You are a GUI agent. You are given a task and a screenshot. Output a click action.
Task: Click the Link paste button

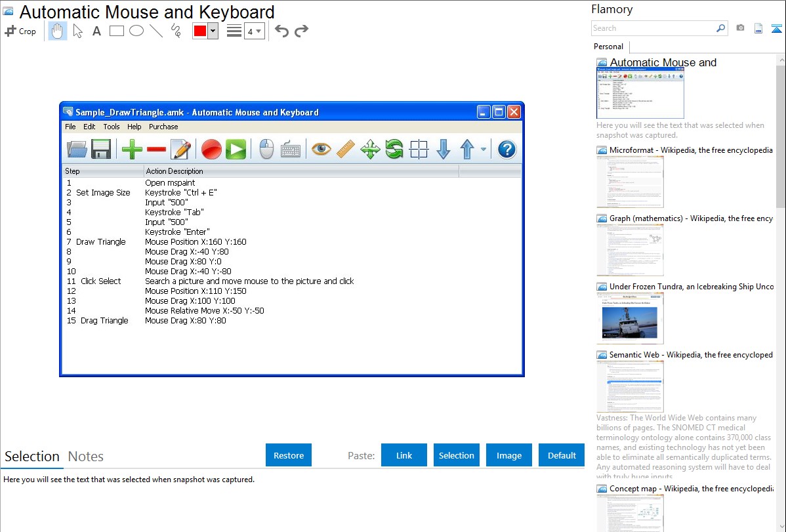pyautogui.click(x=404, y=455)
